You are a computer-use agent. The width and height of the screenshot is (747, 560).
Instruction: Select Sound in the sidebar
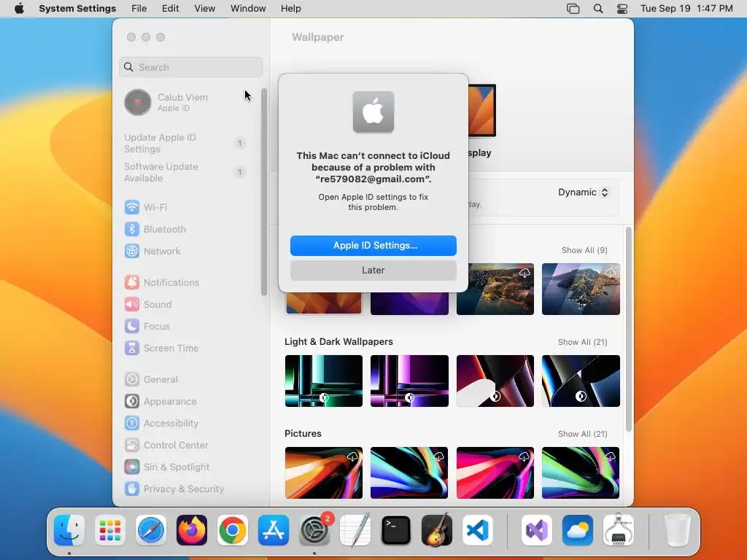pyautogui.click(x=148, y=304)
